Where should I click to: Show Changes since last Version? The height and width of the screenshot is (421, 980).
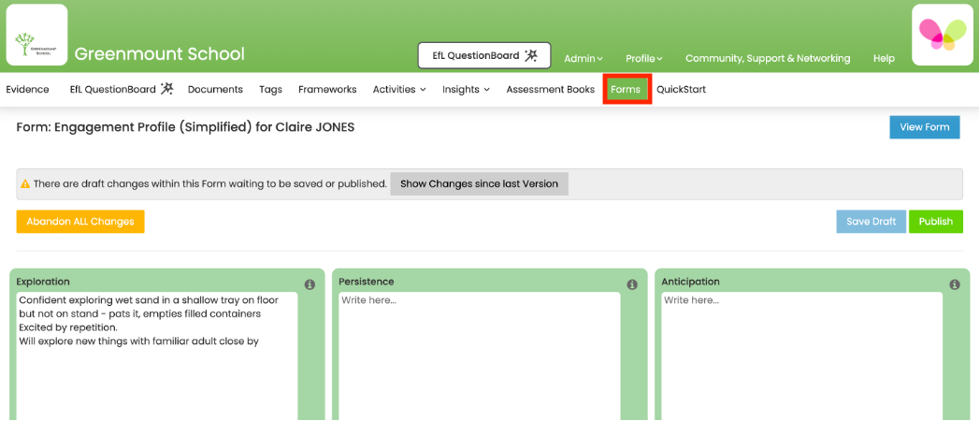point(480,184)
